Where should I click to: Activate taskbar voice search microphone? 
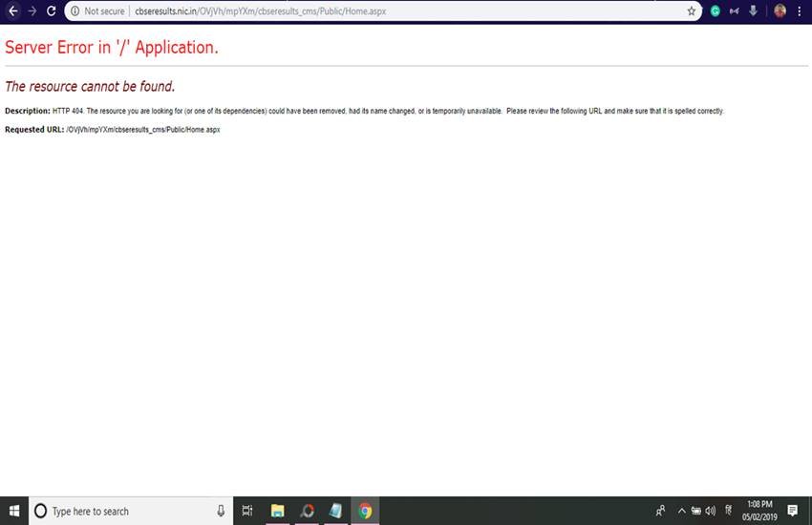coord(221,511)
